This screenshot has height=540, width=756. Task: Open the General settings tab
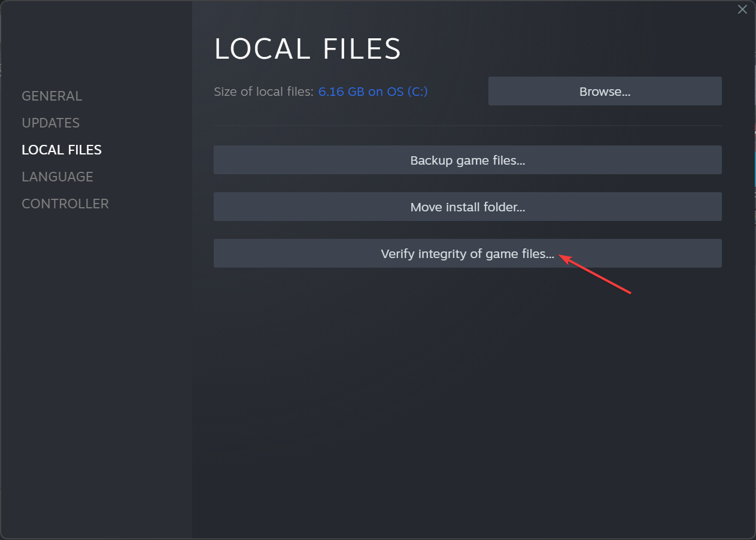click(51, 96)
